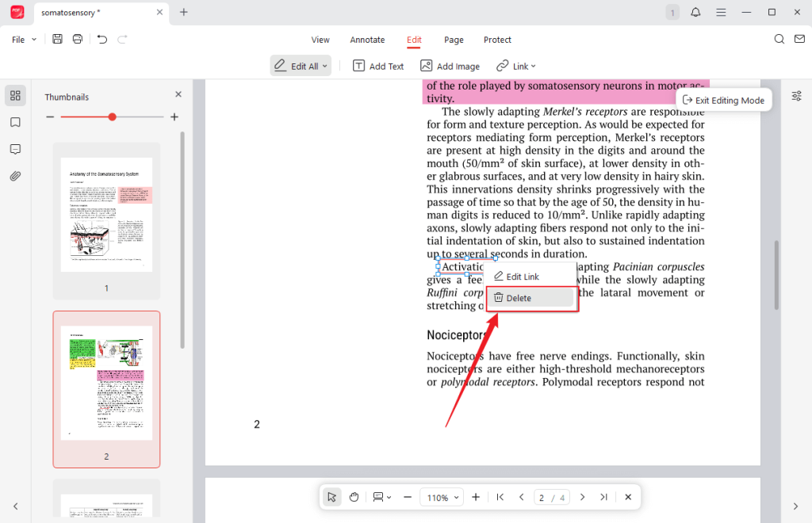
Task: Open the Bookmarks panel in sidebar
Action: [15, 123]
